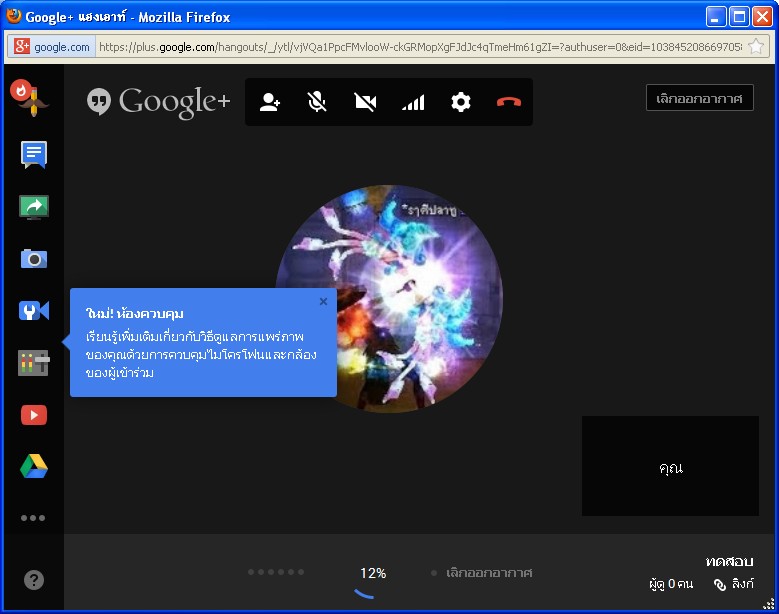779x614 pixels.
Task: Open the capture camera app icon
Action: 34,259
